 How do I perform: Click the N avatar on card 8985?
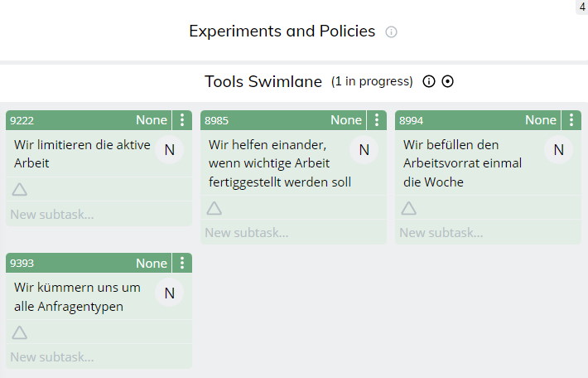[x=364, y=150]
